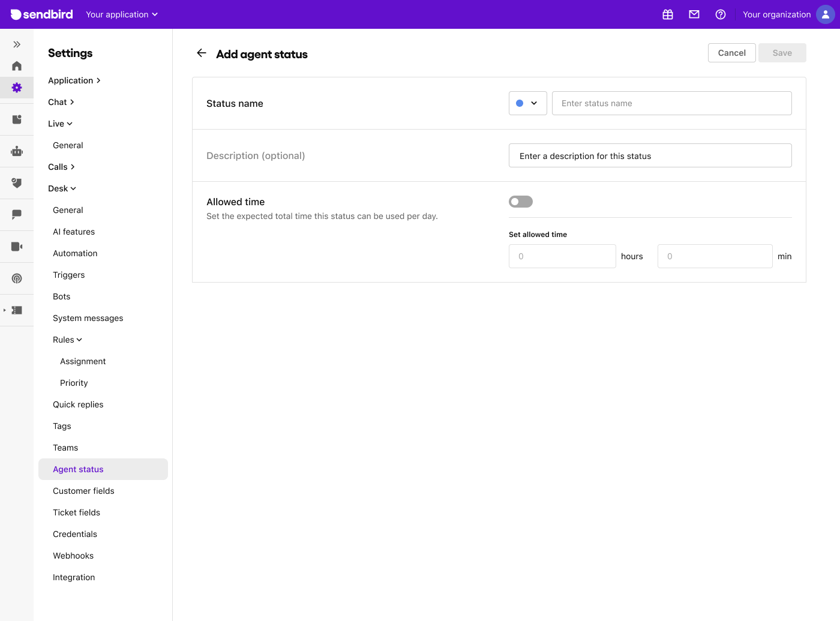Open the AI chatbot icon in sidebar
The image size is (840, 621).
point(16,151)
